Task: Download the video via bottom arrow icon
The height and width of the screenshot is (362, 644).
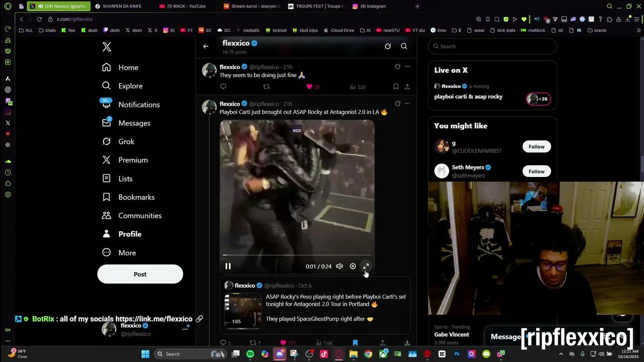Action: pyautogui.click(x=407, y=343)
